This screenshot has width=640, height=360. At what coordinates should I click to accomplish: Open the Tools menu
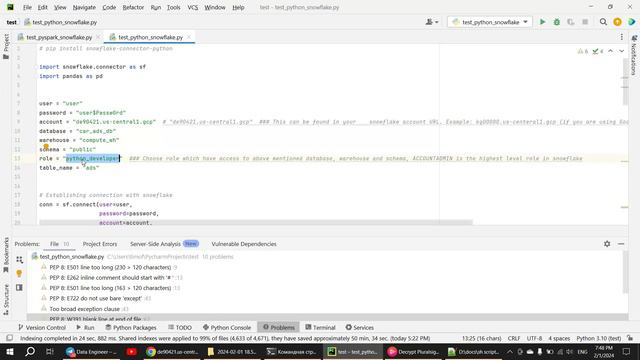173,7
